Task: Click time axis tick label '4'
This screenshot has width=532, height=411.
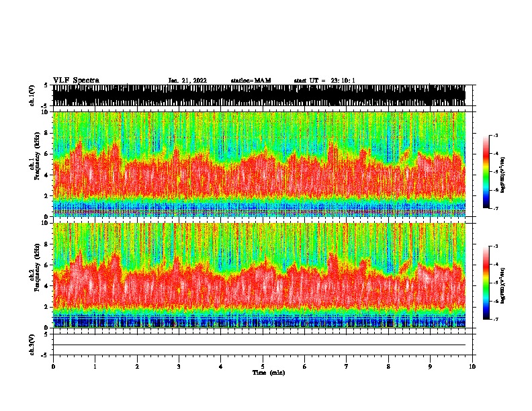Action: tap(221, 367)
